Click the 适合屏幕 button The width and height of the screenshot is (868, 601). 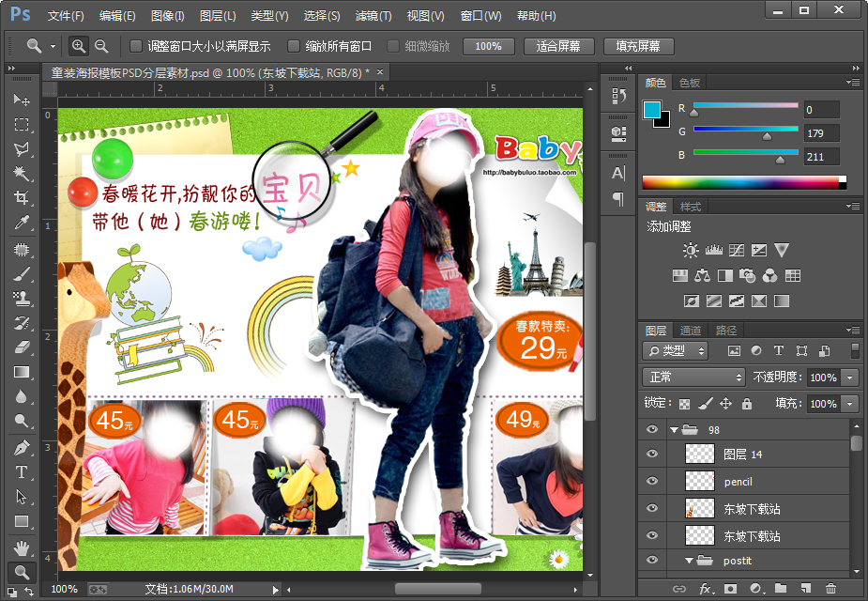(x=558, y=46)
